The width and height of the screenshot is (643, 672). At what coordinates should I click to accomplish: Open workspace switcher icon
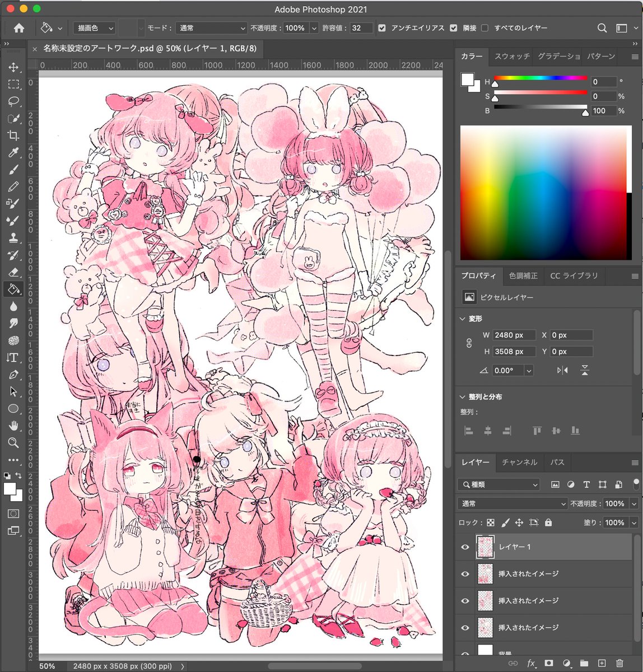pyautogui.click(x=621, y=28)
